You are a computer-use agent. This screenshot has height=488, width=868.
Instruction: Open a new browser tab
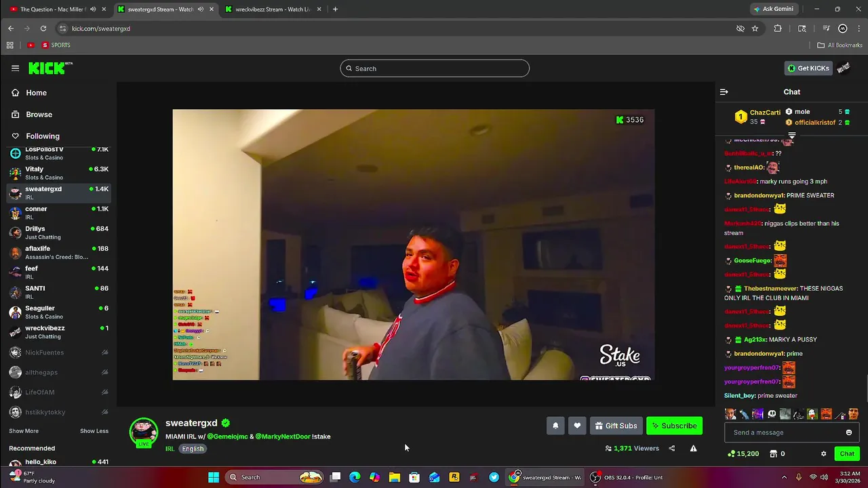[335, 9]
